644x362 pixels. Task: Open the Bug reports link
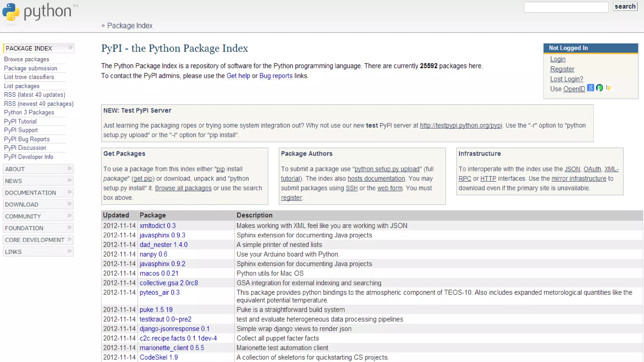tap(276, 76)
